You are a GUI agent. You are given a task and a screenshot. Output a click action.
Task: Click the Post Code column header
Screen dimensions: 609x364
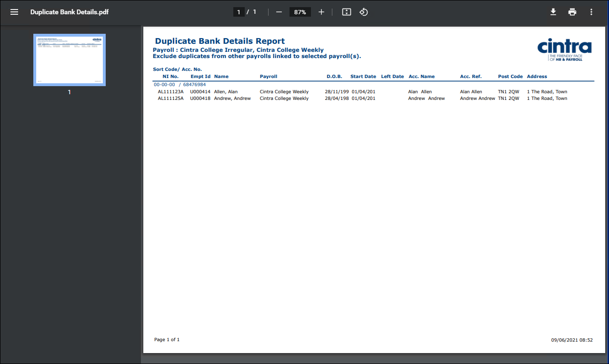click(x=510, y=77)
